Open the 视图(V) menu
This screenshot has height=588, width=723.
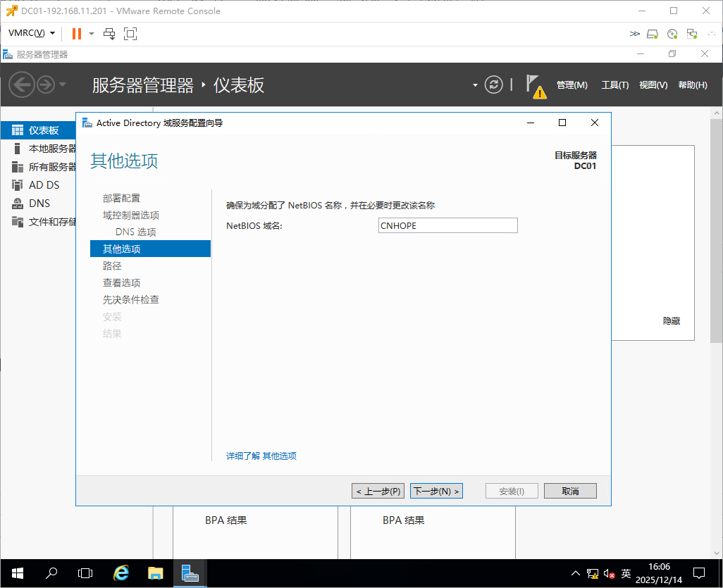653,85
